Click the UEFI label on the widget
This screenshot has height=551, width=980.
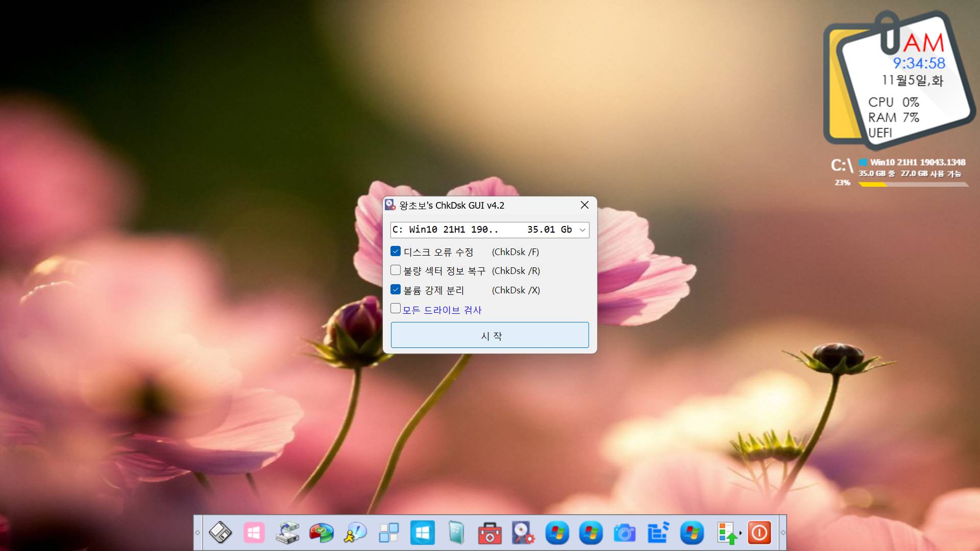pyautogui.click(x=880, y=133)
